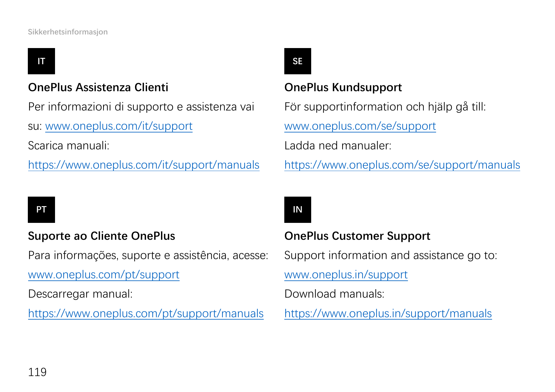
Task: Open the Portuguese manuals download link
Action: pos(146,314)
